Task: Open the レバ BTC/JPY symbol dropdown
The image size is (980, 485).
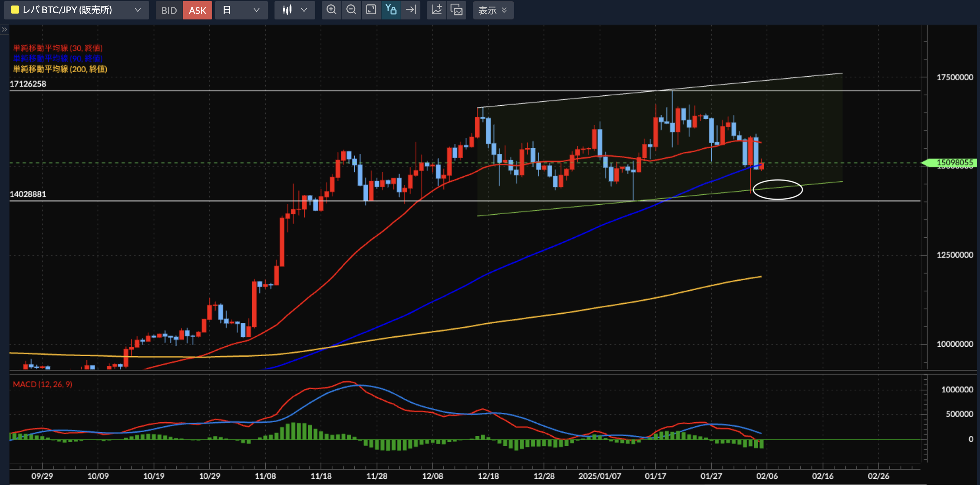Action: click(x=76, y=10)
